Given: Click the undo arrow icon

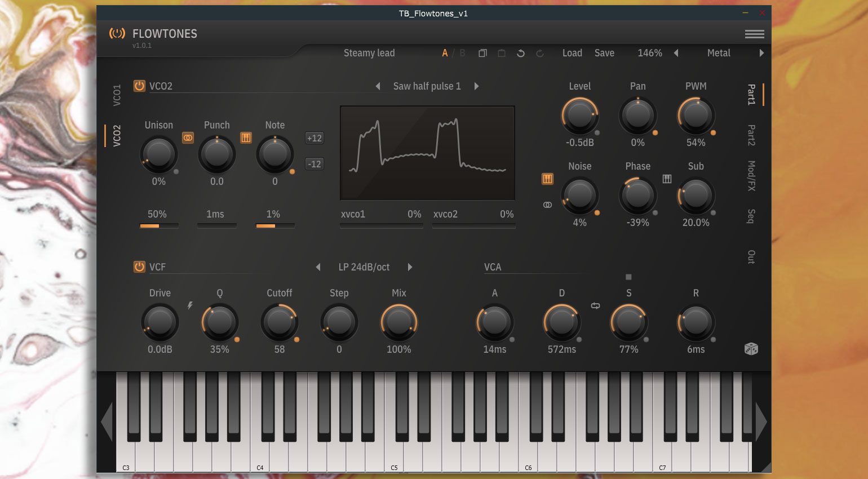Looking at the screenshot, I should coord(521,53).
